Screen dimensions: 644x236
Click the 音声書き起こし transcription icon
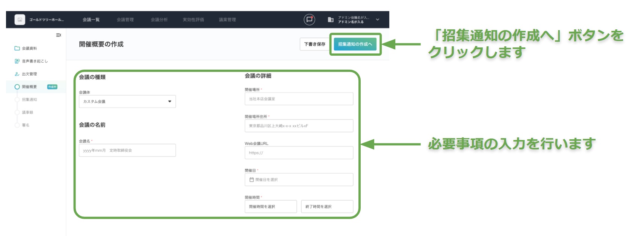tap(17, 61)
